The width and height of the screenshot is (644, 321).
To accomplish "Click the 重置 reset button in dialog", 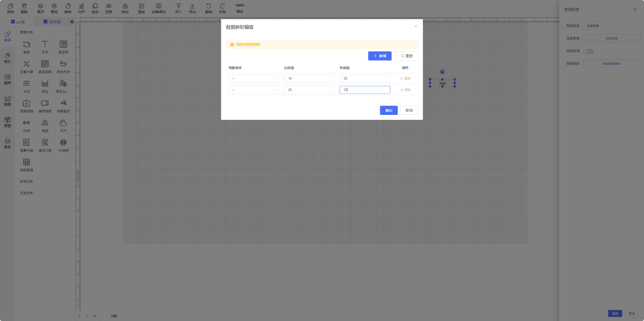I will pos(407,56).
